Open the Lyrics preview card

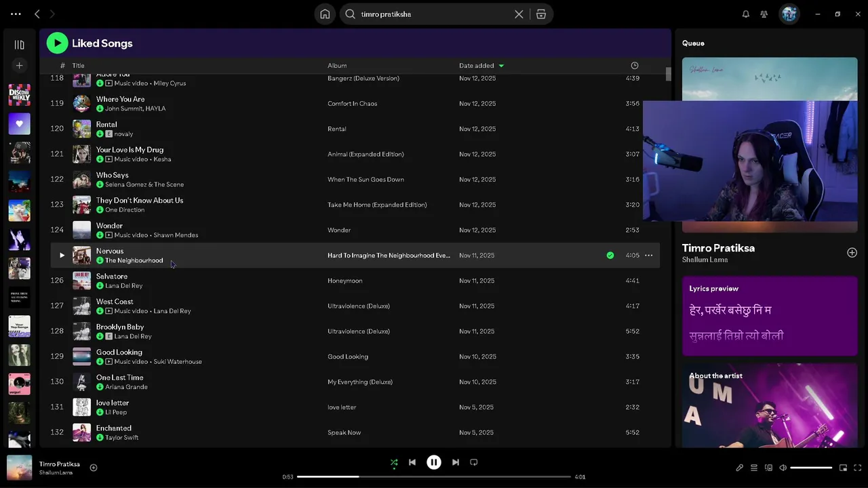coord(770,316)
